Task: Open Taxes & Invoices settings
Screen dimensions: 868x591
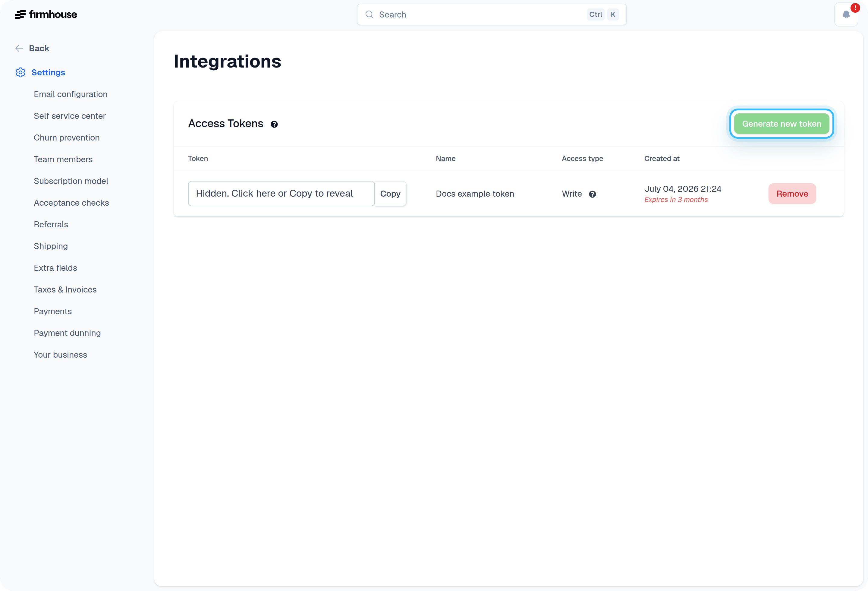Action: [x=65, y=289]
